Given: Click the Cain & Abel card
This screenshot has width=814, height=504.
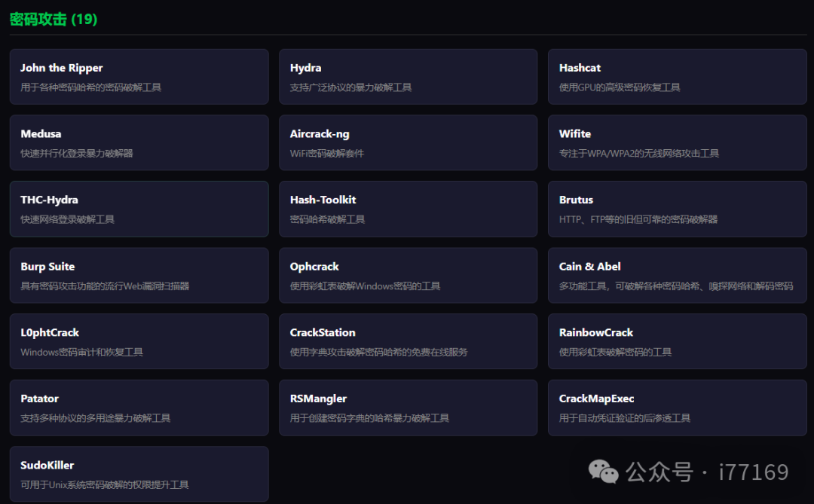Looking at the screenshot, I should (x=678, y=275).
